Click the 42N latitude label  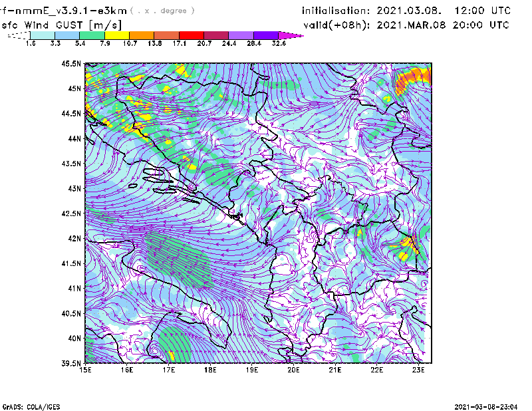[74, 239]
